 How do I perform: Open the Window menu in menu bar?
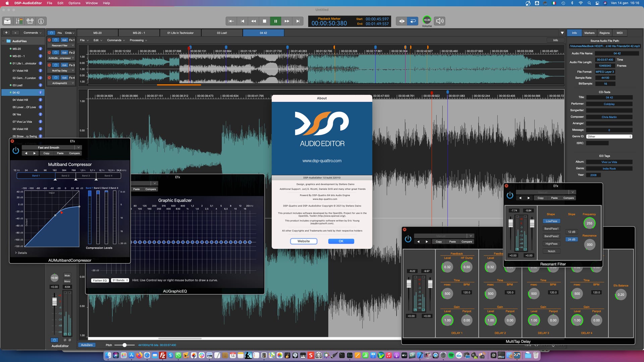(91, 3)
